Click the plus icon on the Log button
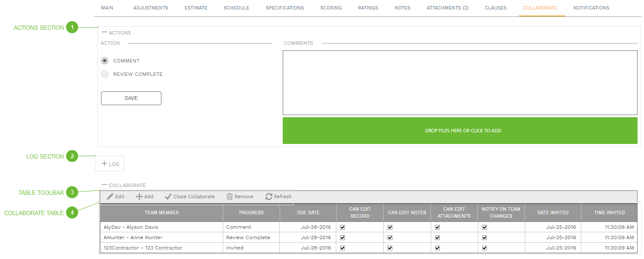This screenshot has height=259, width=644. click(x=104, y=163)
